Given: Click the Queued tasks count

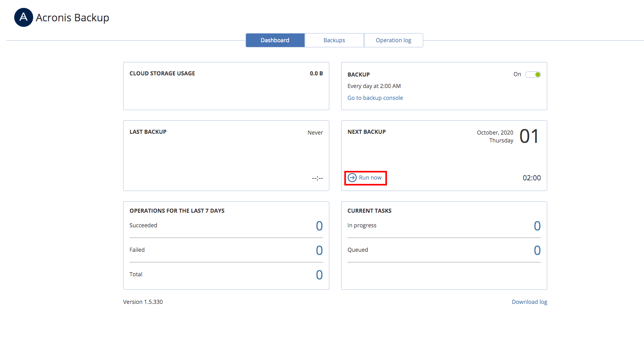Looking at the screenshot, I should [537, 250].
